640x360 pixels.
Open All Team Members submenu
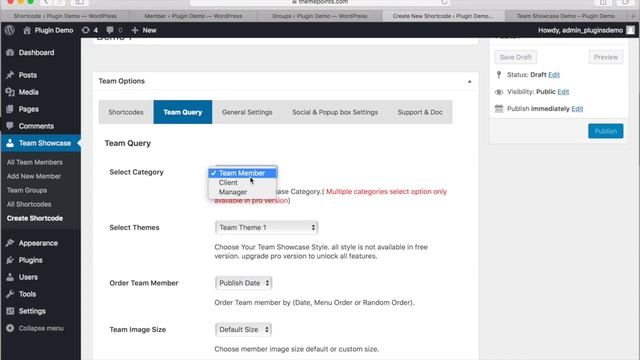(35, 162)
